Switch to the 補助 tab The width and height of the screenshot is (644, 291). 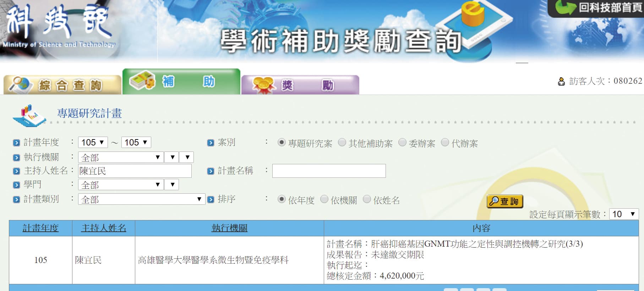point(181,81)
